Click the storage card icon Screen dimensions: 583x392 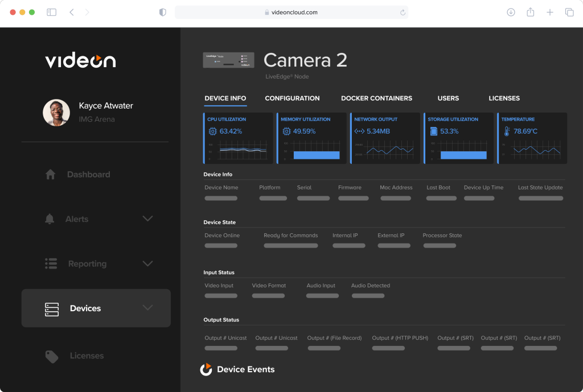pyautogui.click(x=433, y=131)
